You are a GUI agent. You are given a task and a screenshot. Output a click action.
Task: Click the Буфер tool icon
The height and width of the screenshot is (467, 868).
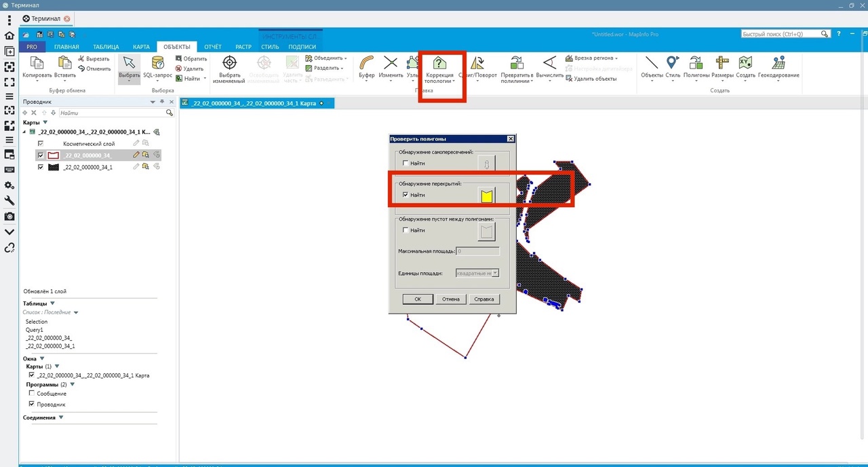click(367, 63)
